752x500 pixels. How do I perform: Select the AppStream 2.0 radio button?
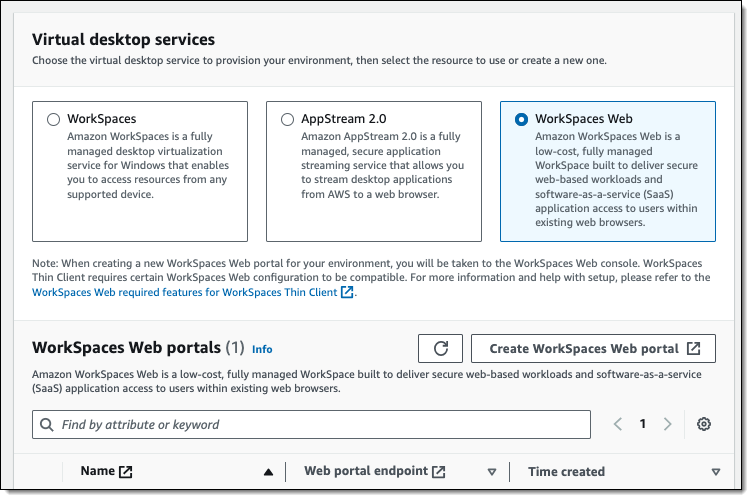[x=287, y=119]
